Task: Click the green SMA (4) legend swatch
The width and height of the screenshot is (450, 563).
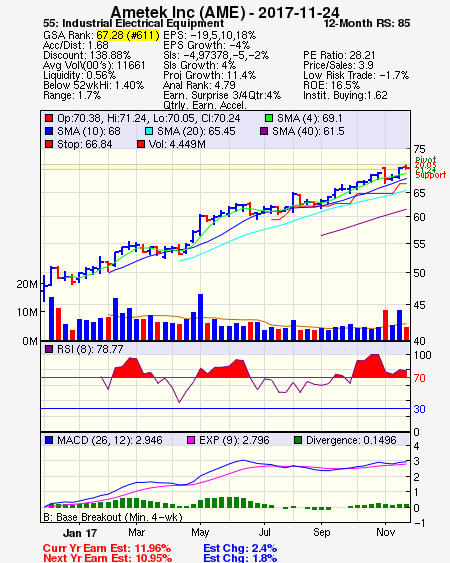Action: pos(269,118)
